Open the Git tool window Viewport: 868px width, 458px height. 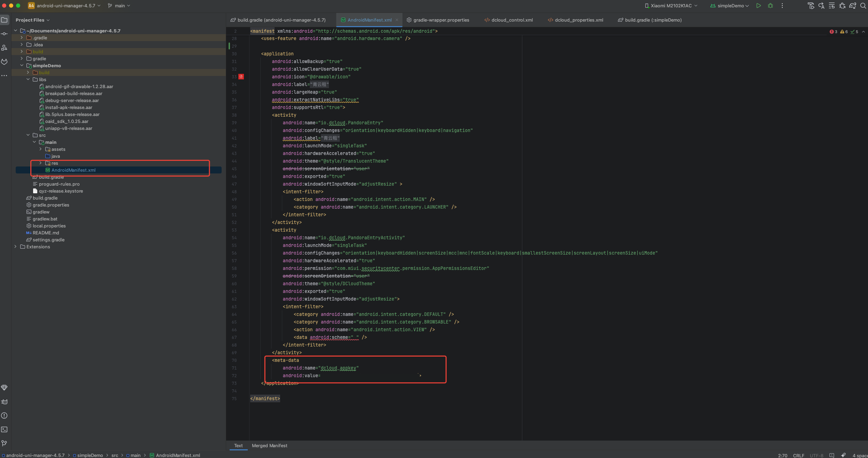click(5, 443)
